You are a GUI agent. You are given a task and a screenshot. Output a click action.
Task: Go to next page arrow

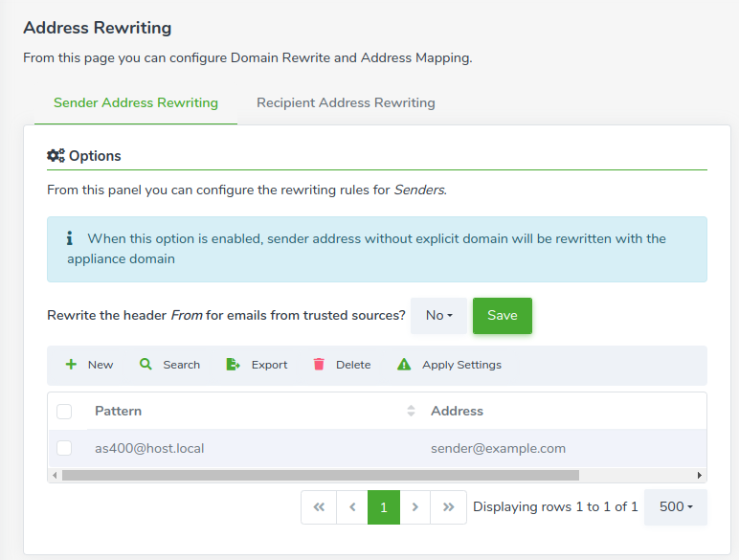414,506
